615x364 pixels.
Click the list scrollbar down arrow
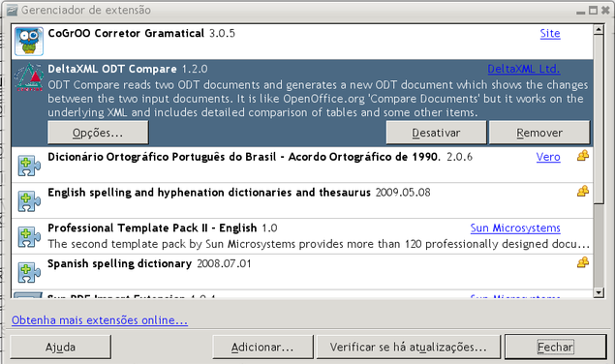pos(599,292)
